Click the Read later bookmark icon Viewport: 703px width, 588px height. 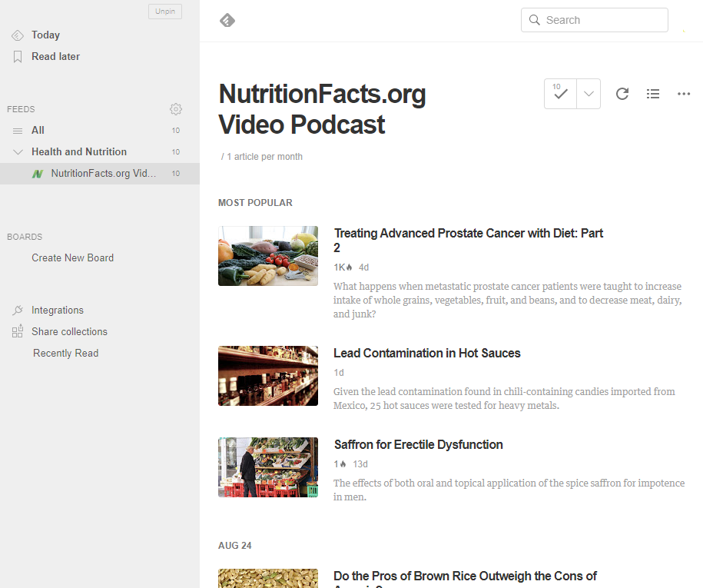(18, 57)
